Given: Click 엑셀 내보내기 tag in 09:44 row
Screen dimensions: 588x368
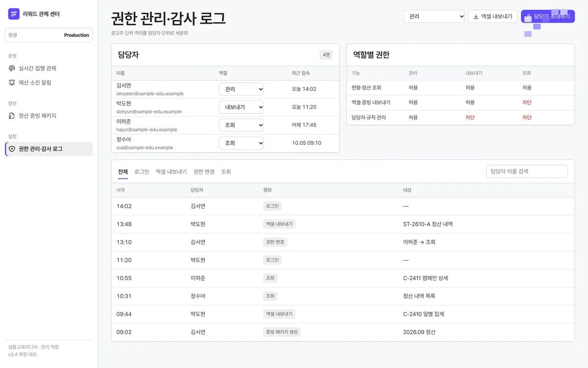Looking at the screenshot, I should pyautogui.click(x=279, y=314).
